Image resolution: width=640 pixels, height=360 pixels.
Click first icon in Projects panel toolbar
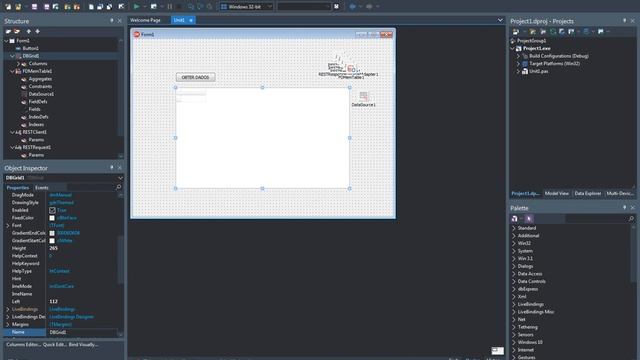click(516, 31)
